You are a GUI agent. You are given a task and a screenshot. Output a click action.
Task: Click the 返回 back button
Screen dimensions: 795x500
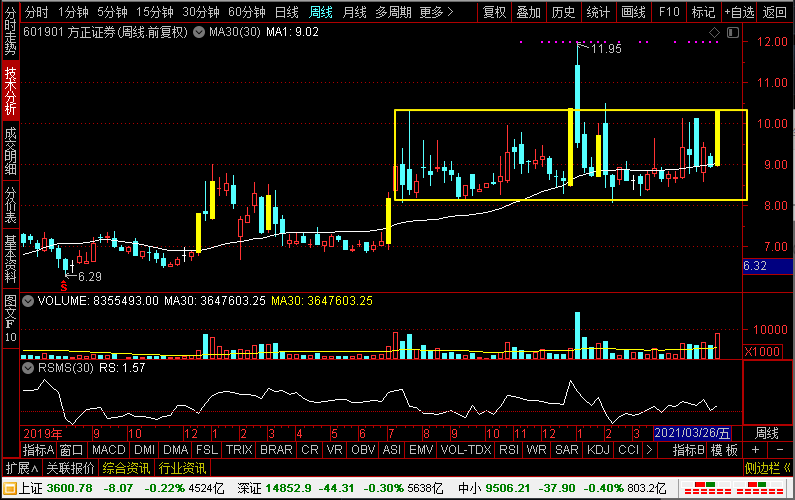click(x=775, y=12)
